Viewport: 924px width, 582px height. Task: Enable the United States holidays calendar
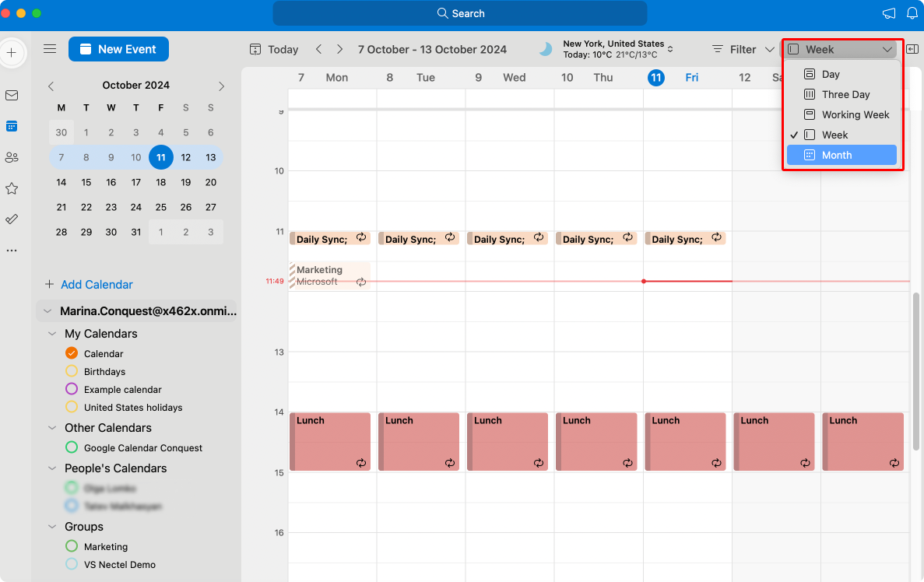72,406
